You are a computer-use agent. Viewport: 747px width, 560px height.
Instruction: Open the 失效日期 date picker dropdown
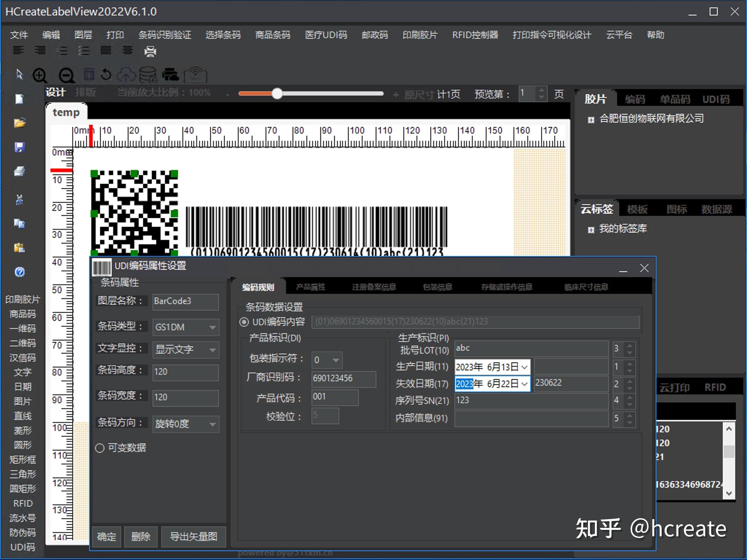coord(524,384)
